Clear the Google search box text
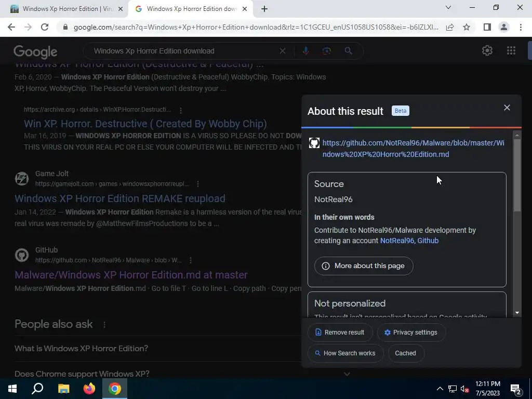The height and width of the screenshot is (399, 532). [282, 51]
